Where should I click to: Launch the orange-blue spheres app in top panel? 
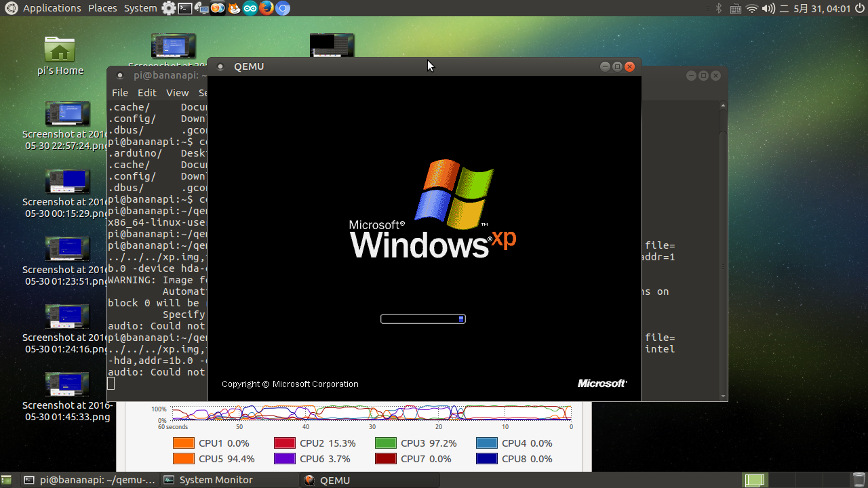click(218, 8)
